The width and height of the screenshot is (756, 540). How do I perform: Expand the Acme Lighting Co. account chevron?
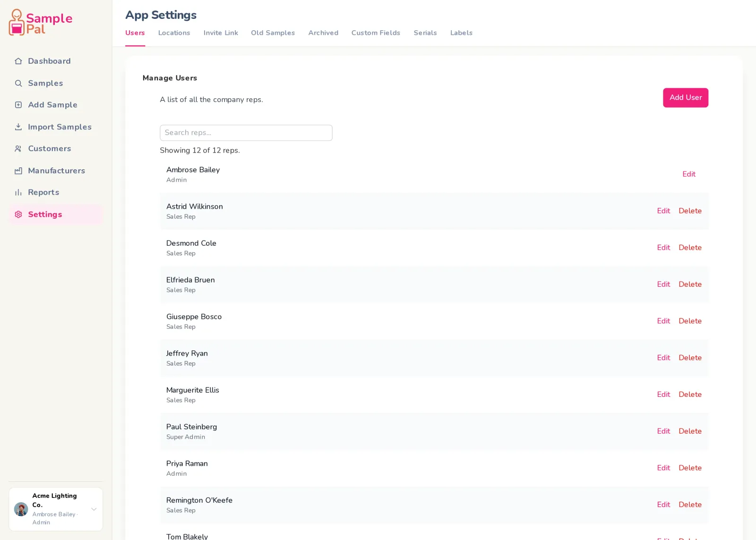click(x=94, y=509)
